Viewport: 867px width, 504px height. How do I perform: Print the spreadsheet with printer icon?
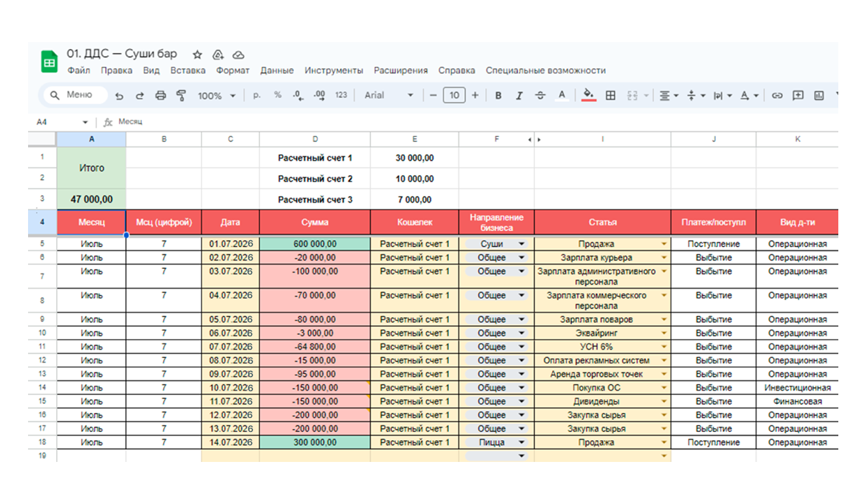(161, 96)
